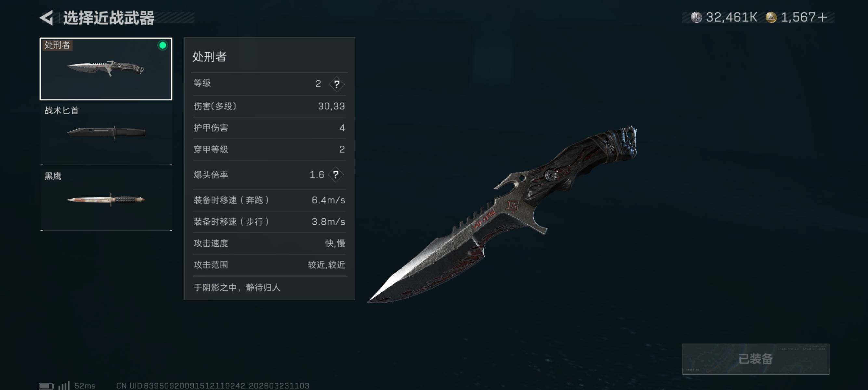
Task: Select 处刑者 knife card
Action: click(x=106, y=69)
